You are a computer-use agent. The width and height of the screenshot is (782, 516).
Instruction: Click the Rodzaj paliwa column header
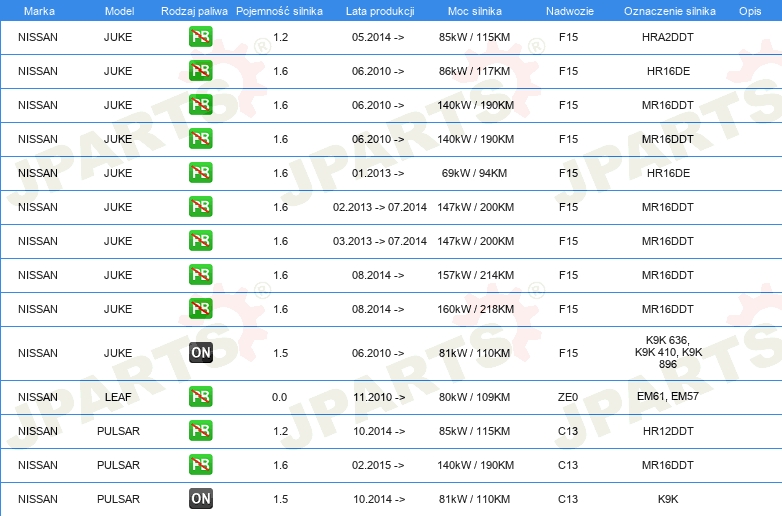(194, 11)
